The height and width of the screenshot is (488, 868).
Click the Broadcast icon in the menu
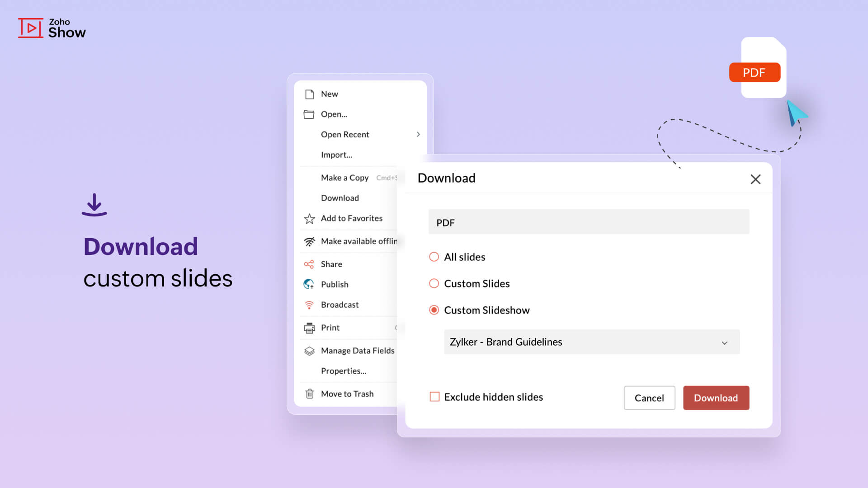pyautogui.click(x=309, y=304)
